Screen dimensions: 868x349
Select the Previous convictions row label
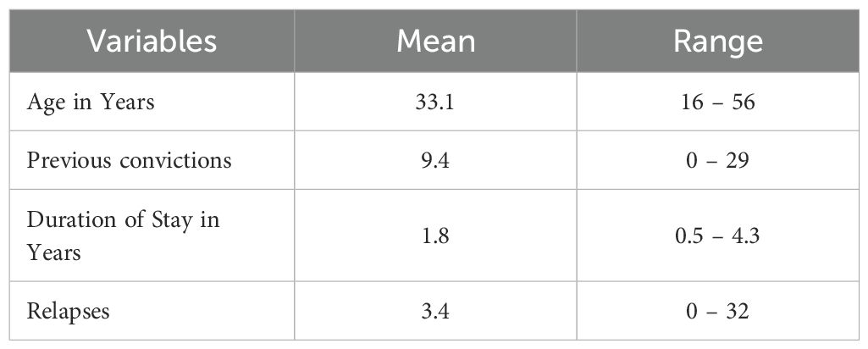[129, 161]
